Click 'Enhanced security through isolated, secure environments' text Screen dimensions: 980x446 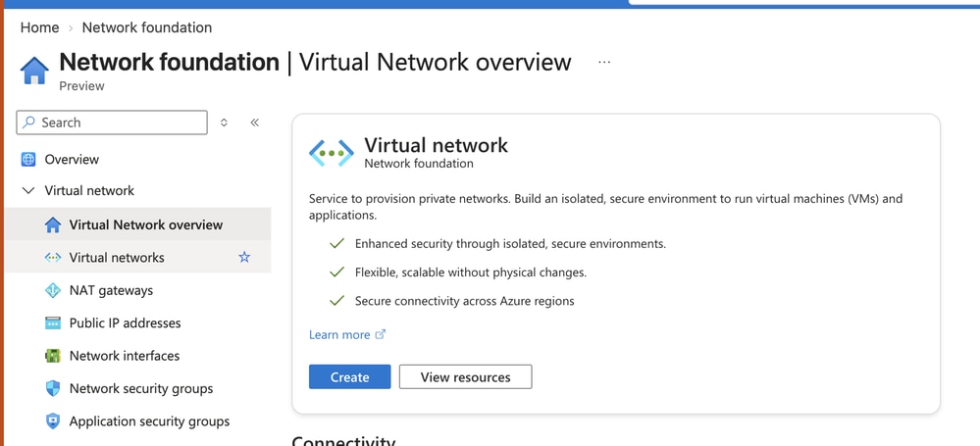pos(510,244)
